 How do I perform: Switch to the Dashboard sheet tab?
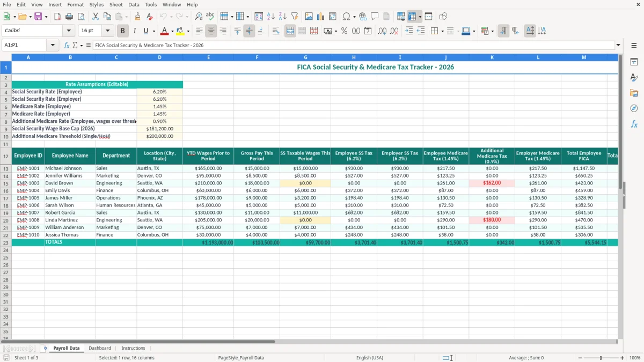pyautogui.click(x=100, y=348)
